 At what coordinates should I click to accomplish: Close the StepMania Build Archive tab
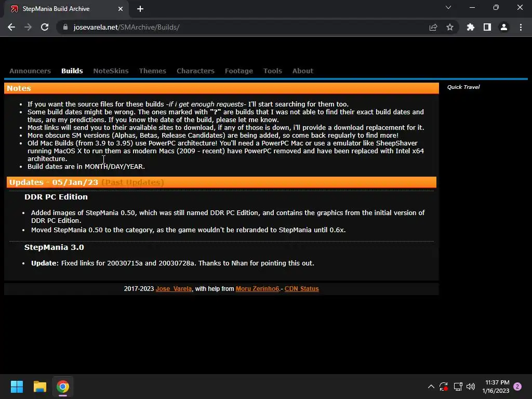click(x=121, y=9)
